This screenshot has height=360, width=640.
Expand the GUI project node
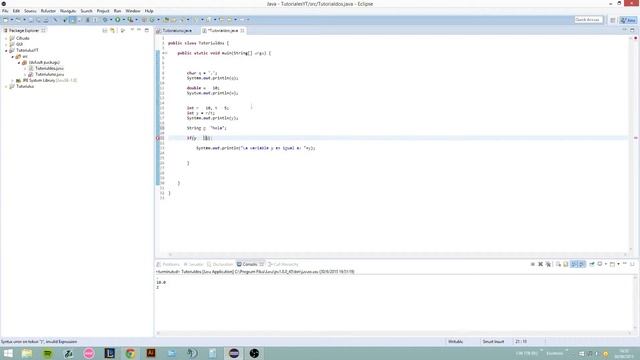point(6,44)
